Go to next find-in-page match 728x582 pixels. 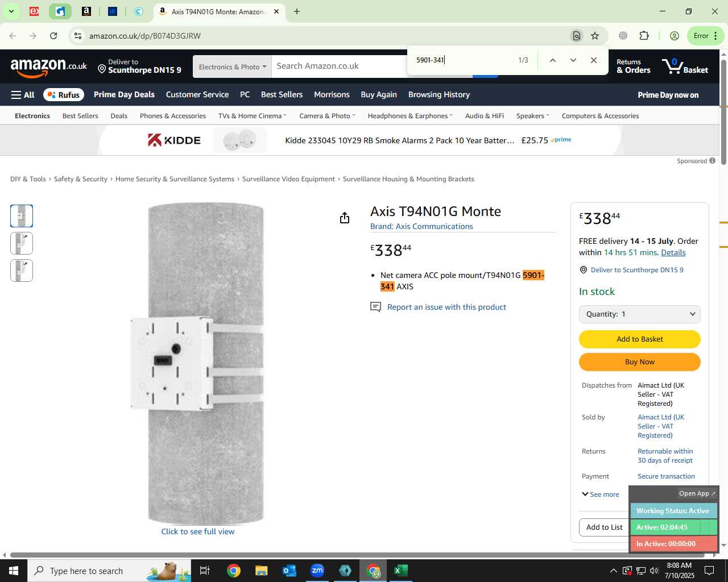click(x=573, y=60)
